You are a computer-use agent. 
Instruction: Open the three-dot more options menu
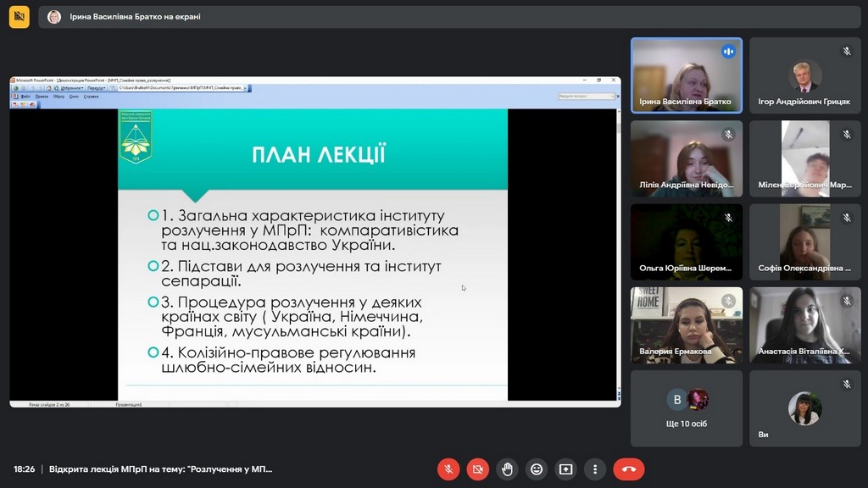coord(595,469)
